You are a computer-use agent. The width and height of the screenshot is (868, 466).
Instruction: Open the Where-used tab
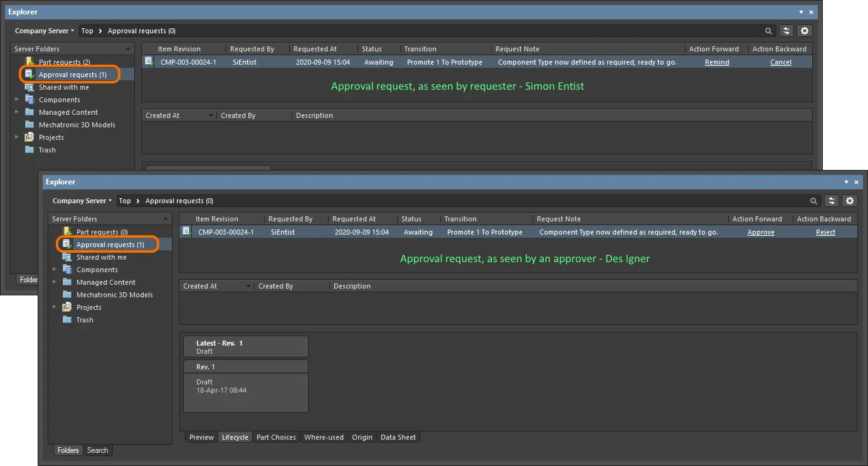[x=324, y=437]
